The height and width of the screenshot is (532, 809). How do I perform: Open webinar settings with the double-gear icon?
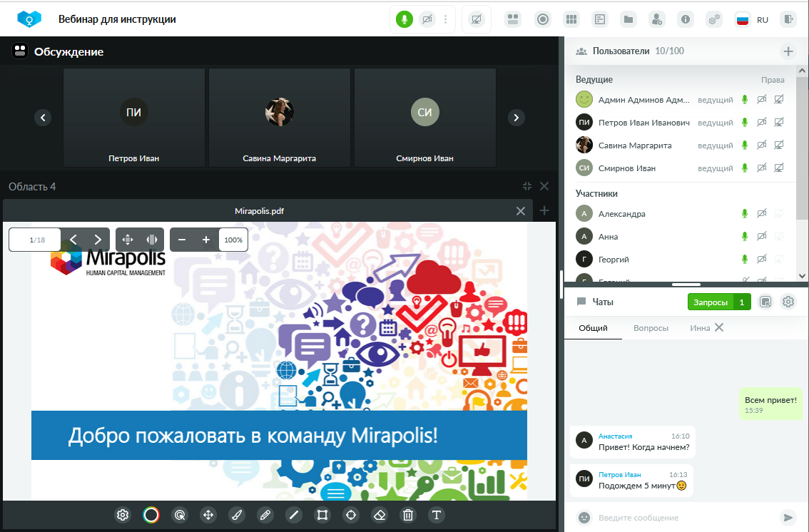pos(714,19)
